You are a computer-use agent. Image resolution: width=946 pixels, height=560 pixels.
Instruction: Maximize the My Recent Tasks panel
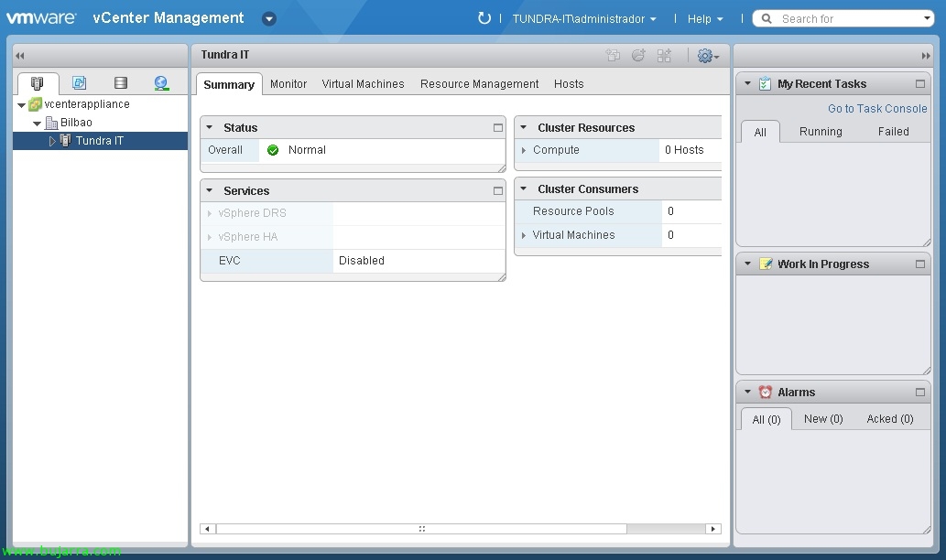920,84
